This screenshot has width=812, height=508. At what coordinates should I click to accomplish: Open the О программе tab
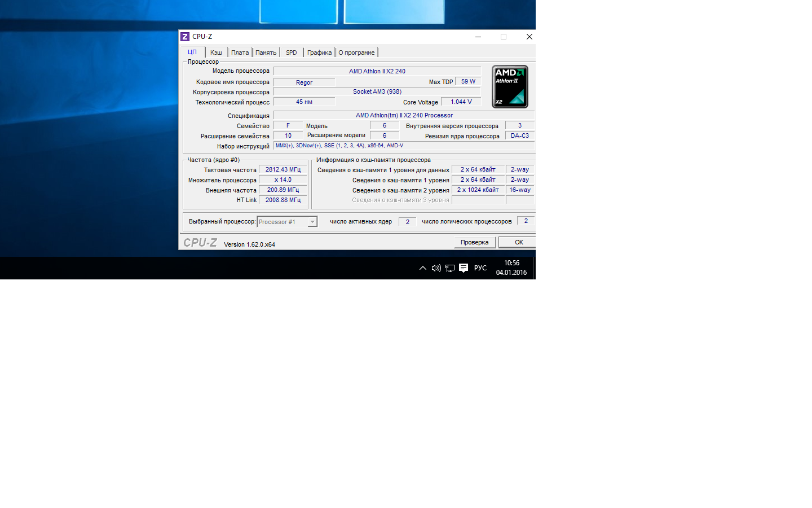coord(356,52)
